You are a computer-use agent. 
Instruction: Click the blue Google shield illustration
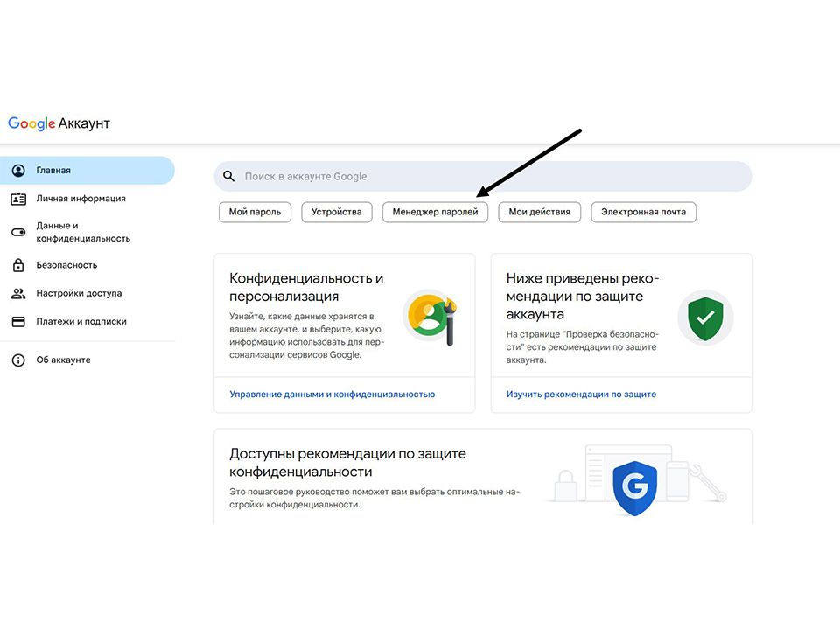pyautogui.click(x=635, y=487)
